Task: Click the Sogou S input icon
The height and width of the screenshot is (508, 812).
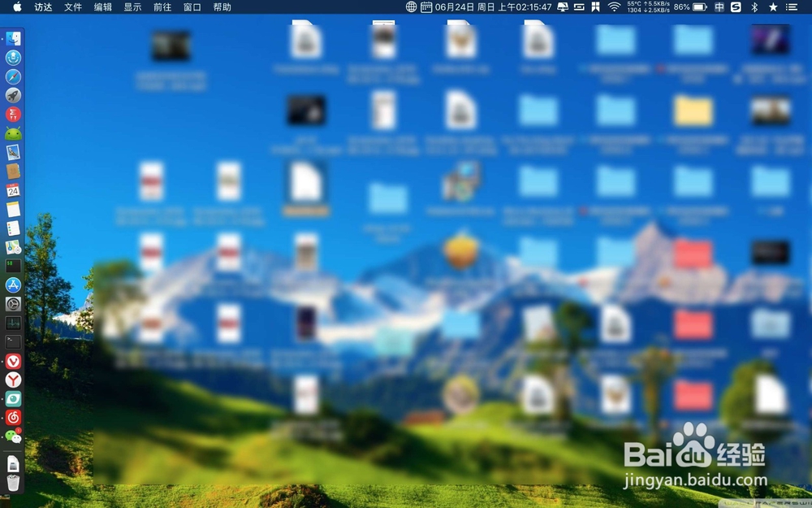Action: point(736,7)
